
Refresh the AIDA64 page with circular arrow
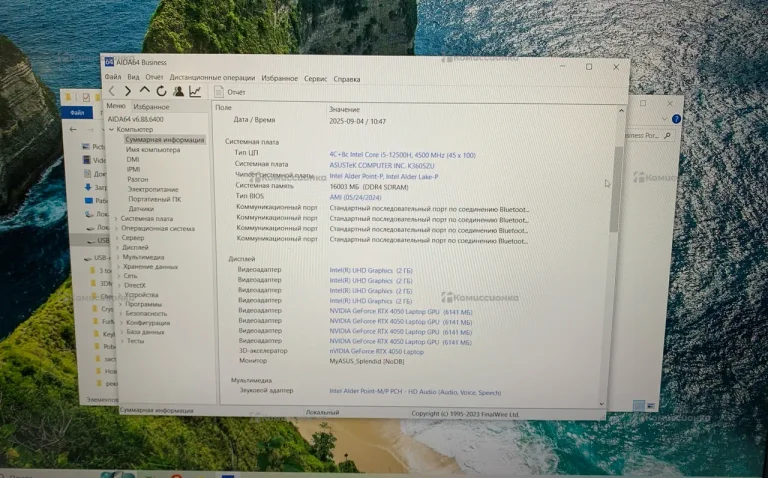click(x=161, y=91)
